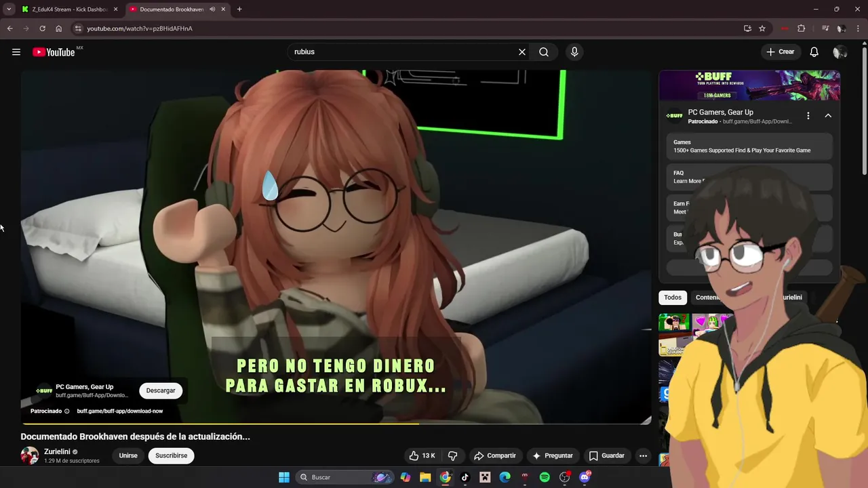Open Chrome profile avatar
The height and width of the screenshot is (488, 868).
(x=841, y=28)
